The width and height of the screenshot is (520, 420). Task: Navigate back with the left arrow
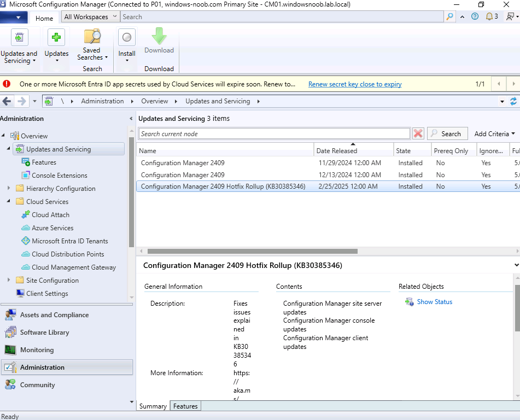click(7, 101)
